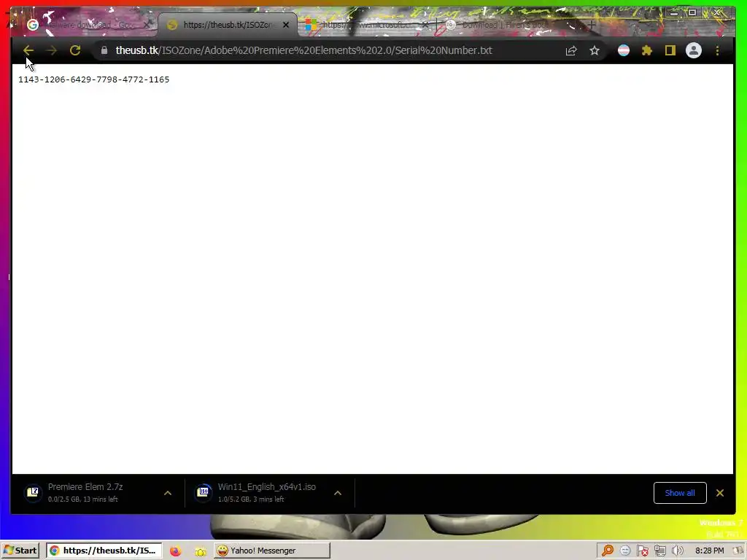Image resolution: width=747 pixels, height=560 pixels.
Task: Open the Extensions puzzle-piece menu
Action: [x=646, y=50]
